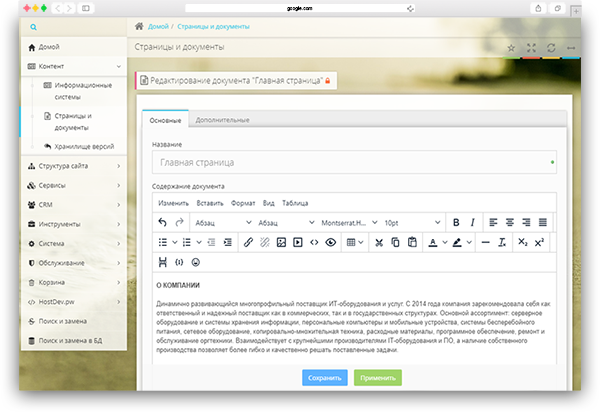Toggle bold formatting in editor

tap(456, 222)
